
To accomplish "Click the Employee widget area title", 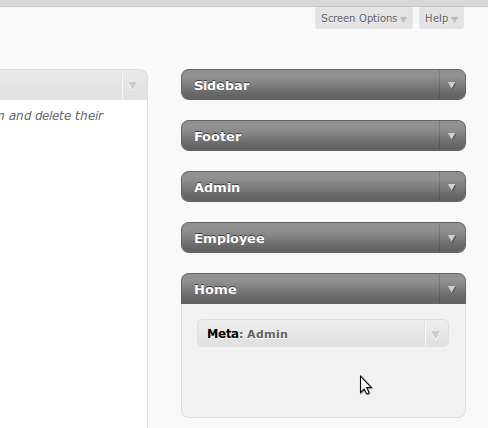I will [x=229, y=239].
